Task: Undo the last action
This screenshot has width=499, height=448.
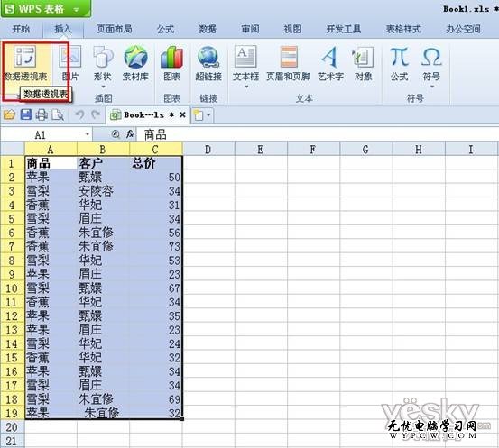Action: point(80,114)
